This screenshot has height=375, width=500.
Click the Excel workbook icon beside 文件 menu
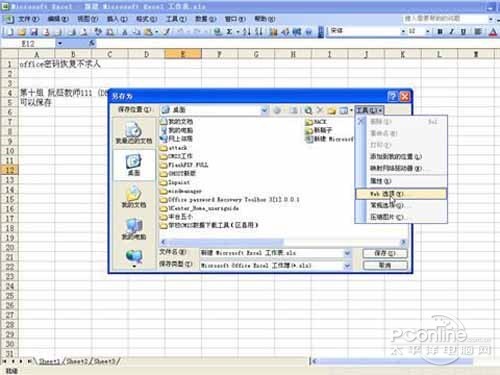click(x=8, y=19)
